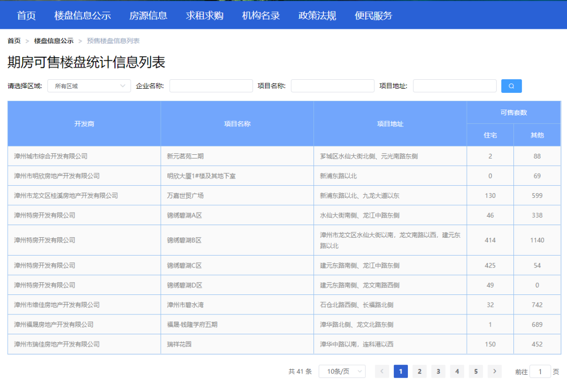The width and height of the screenshot is (567, 392).
Task: Click the 楼盘信息公示 breadcrumb link
Action: click(x=54, y=41)
